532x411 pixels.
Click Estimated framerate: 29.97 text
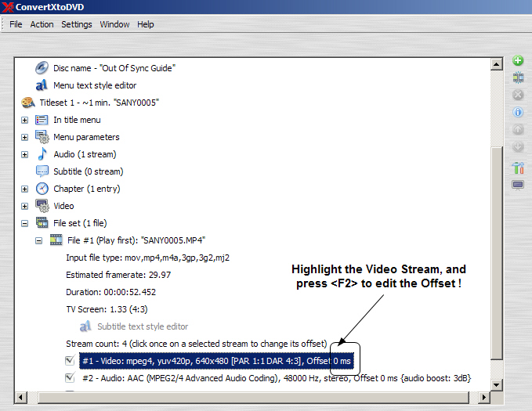coord(118,275)
